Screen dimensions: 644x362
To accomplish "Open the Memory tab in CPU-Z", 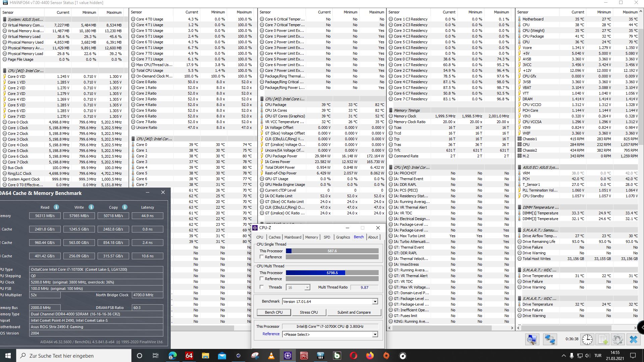I will pyautogui.click(x=311, y=237).
